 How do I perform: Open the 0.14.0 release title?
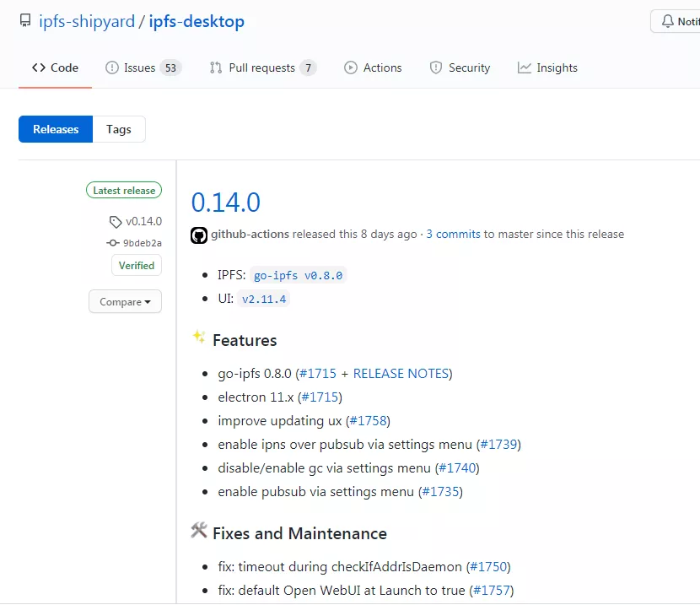(226, 203)
